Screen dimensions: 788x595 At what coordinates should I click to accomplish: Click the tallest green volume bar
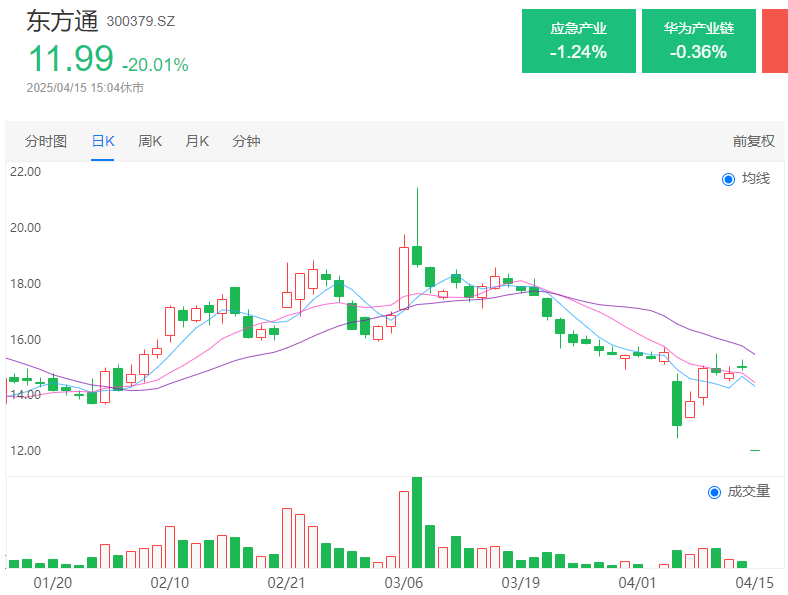click(x=417, y=523)
